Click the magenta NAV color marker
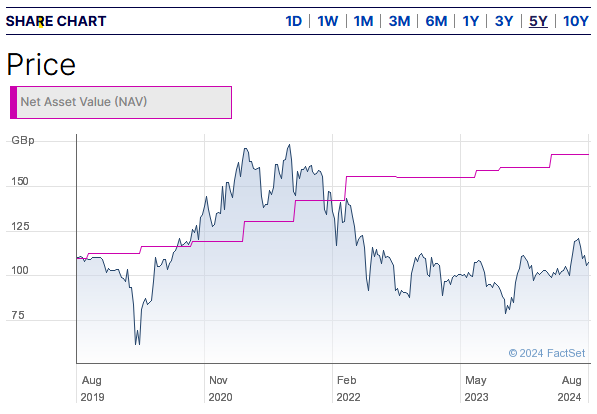597x414 pixels. 13,102
